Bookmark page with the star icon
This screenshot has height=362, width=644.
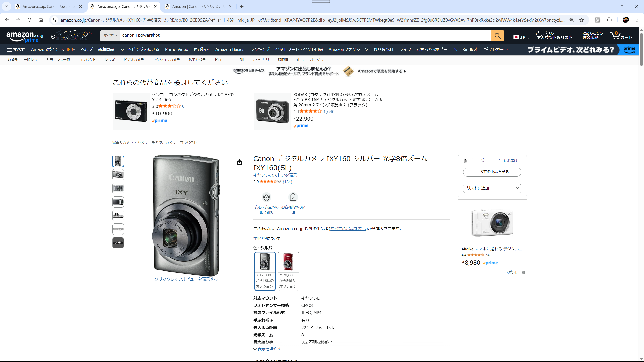tap(582, 20)
